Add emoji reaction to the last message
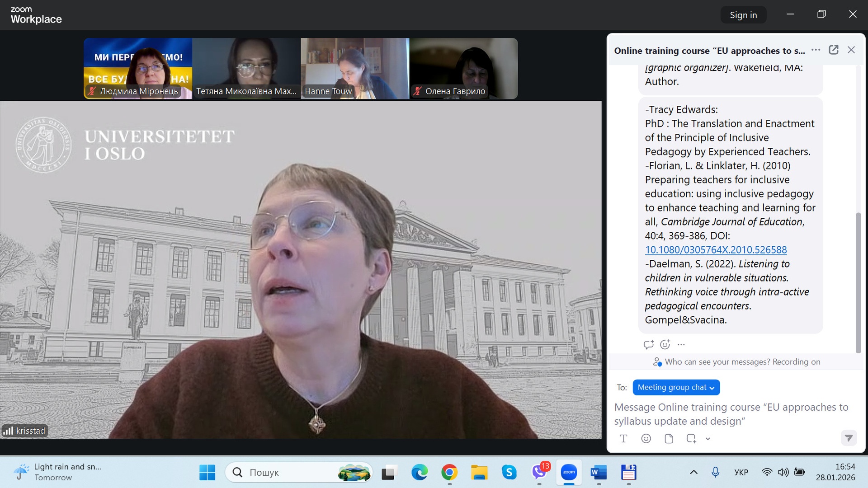This screenshot has width=868, height=488. (665, 345)
